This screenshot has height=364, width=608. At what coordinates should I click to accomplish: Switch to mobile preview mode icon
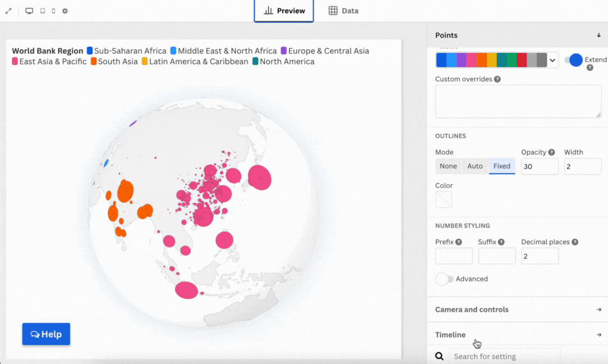(x=53, y=11)
